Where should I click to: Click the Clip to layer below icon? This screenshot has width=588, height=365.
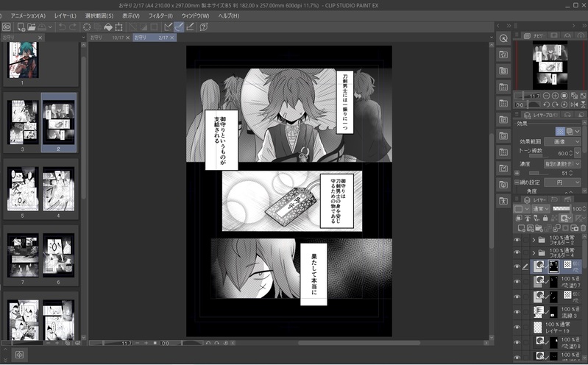pos(519,218)
